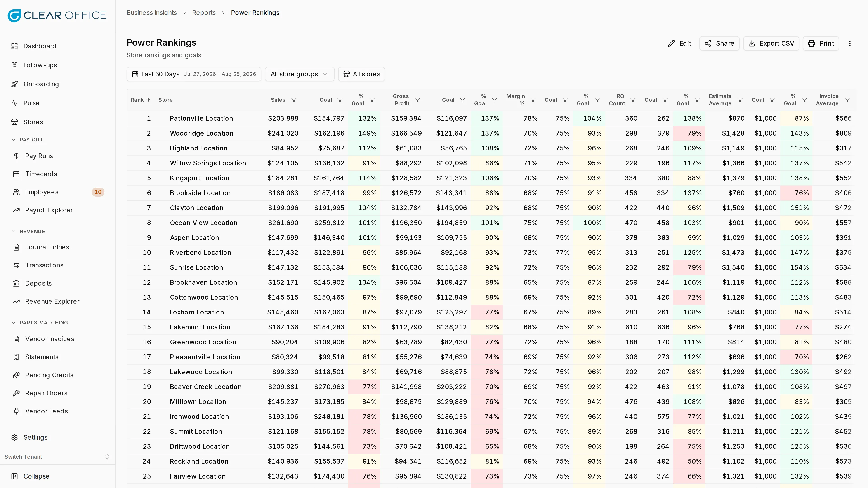Collapse the PARTS MATCHING sidebar section
The width and height of the screenshot is (868, 488).
coord(40,323)
